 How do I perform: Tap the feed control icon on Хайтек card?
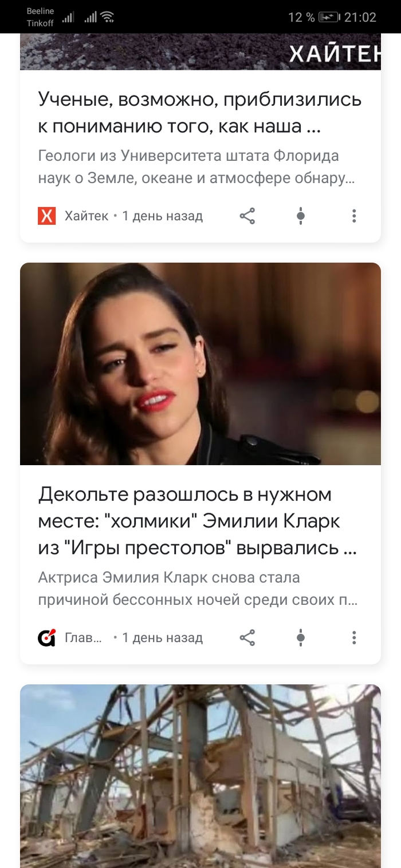click(301, 216)
